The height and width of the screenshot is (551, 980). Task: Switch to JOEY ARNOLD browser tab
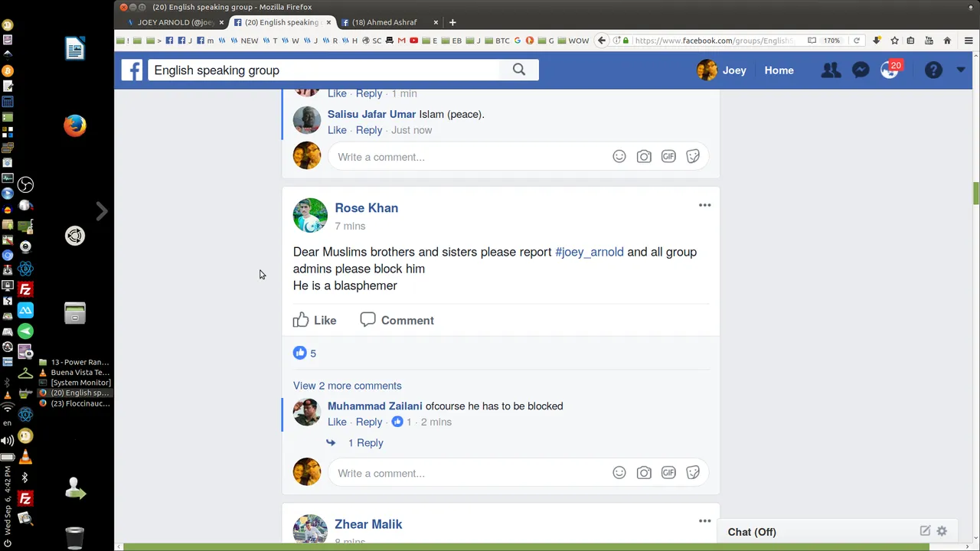174,22
